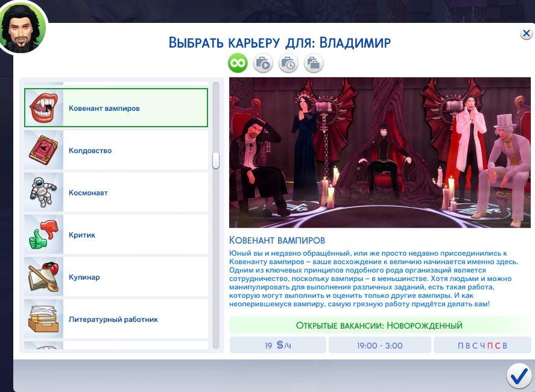Image resolution: width=535 pixels, height=392 pixels.
Task: Select the Колдовство spellbook icon
Action: click(44, 151)
